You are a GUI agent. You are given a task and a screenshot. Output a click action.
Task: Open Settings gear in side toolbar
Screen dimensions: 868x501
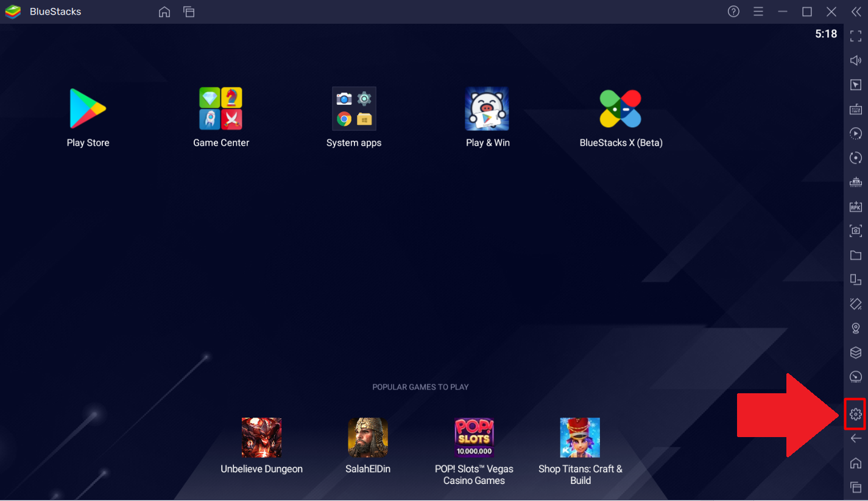[856, 415]
